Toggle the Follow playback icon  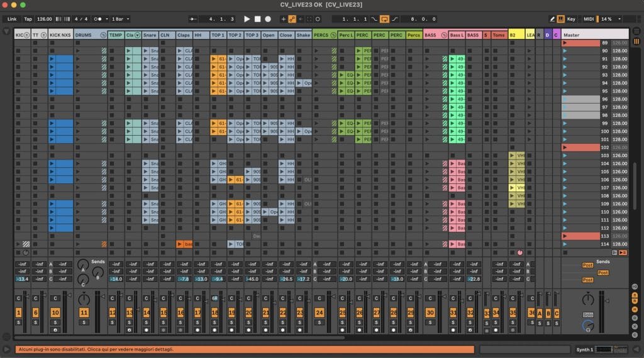click(x=192, y=19)
